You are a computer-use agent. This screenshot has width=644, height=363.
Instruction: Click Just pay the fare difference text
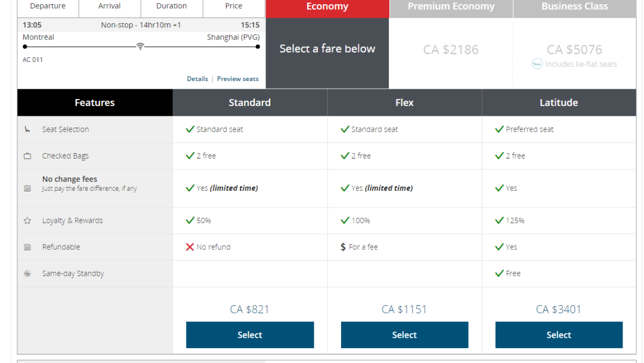[x=89, y=188]
